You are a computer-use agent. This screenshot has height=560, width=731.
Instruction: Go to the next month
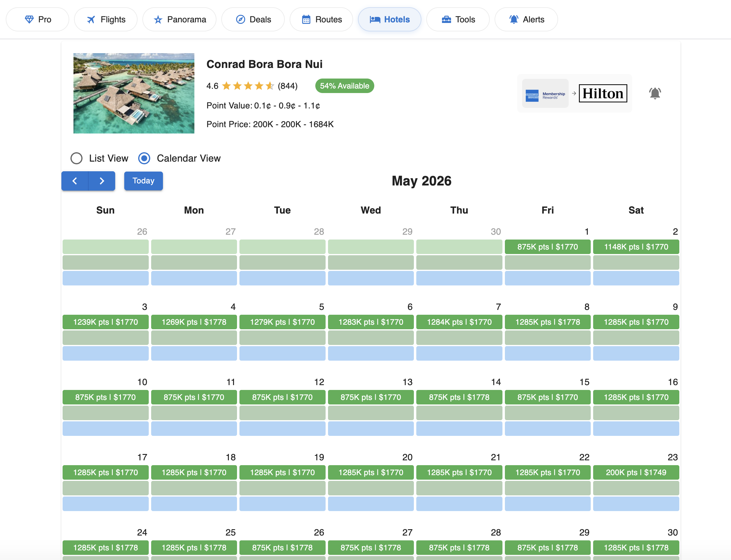pyautogui.click(x=102, y=181)
